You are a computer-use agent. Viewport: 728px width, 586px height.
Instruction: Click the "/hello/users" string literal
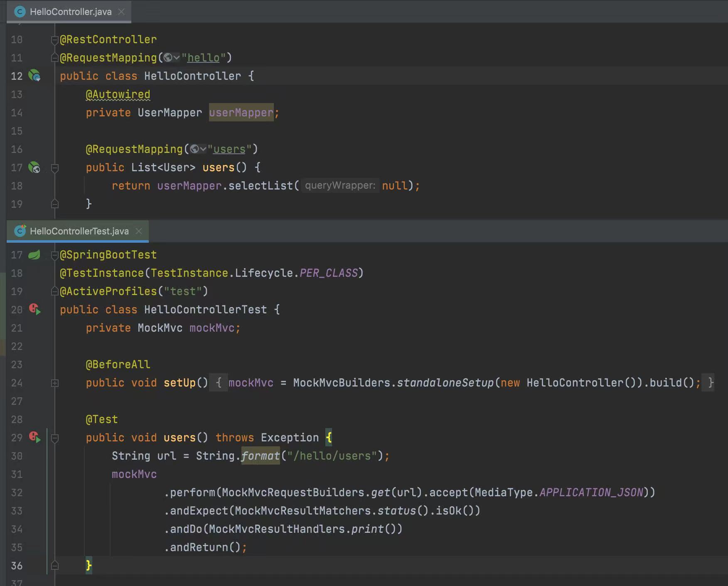(332, 456)
